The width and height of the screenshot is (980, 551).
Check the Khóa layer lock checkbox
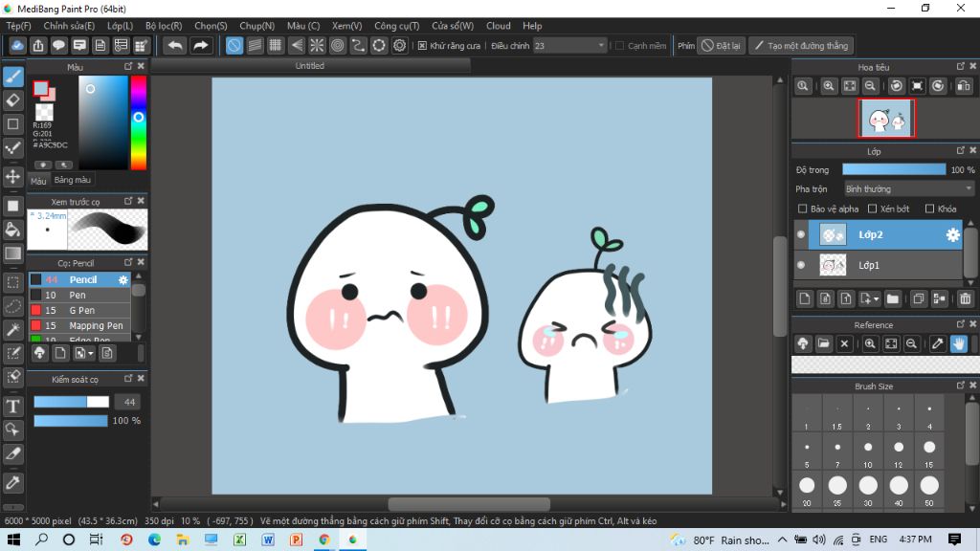coord(930,209)
